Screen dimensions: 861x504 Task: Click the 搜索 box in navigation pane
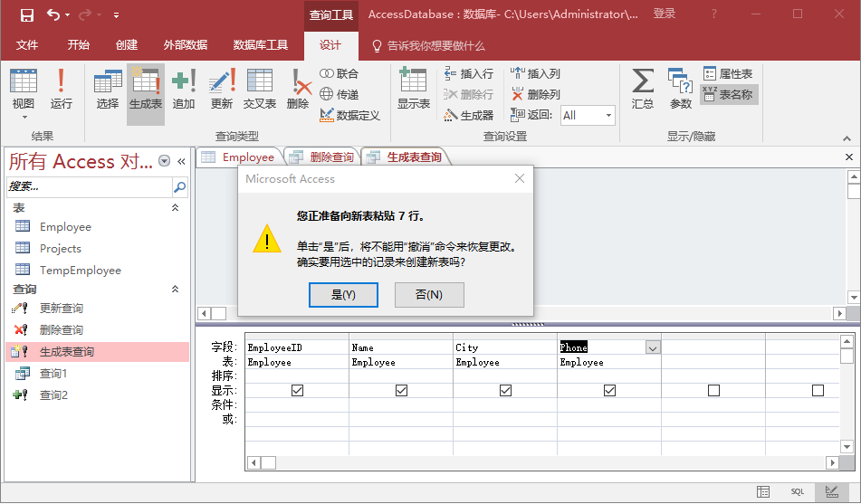tap(89, 186)
